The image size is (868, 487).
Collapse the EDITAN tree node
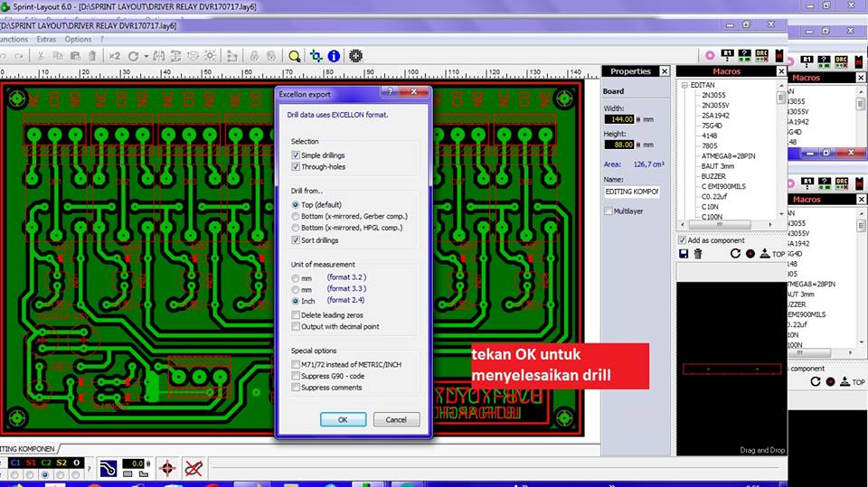pos(684,85)
